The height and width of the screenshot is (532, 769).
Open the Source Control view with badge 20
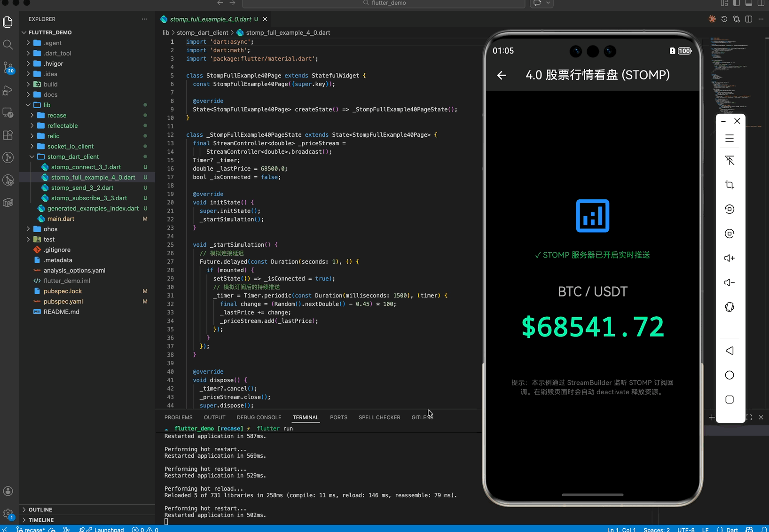click(8, 67)
